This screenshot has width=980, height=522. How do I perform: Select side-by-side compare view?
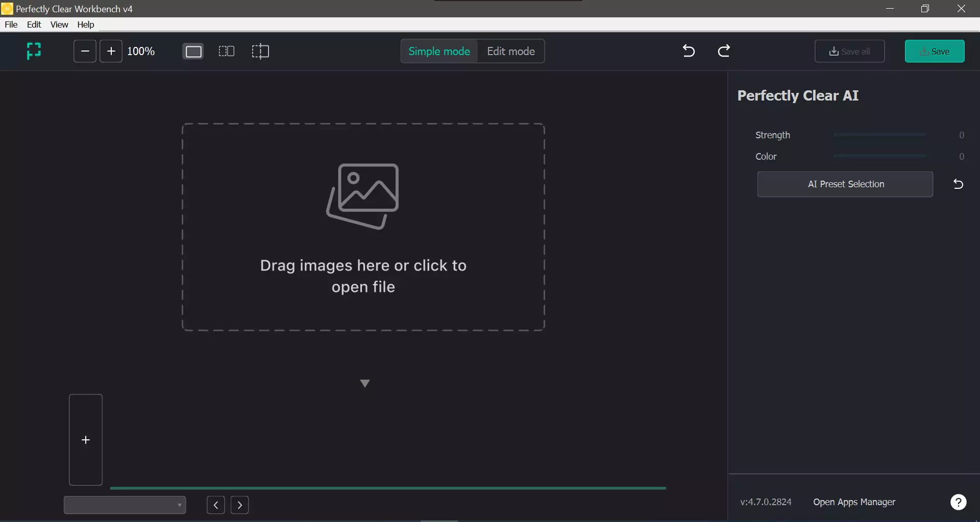coord(226,51)
